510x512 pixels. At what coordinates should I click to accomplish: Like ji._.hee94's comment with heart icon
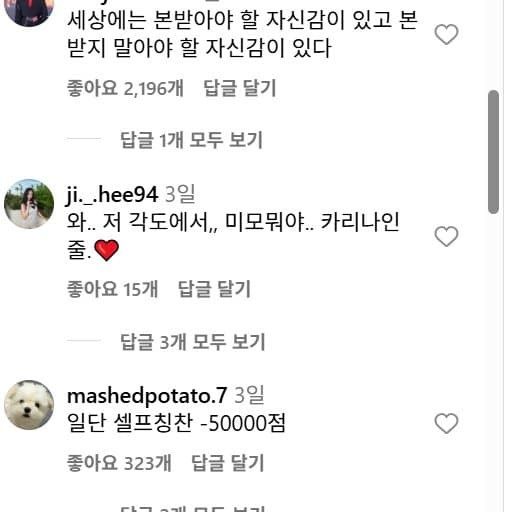coord(446,236)
